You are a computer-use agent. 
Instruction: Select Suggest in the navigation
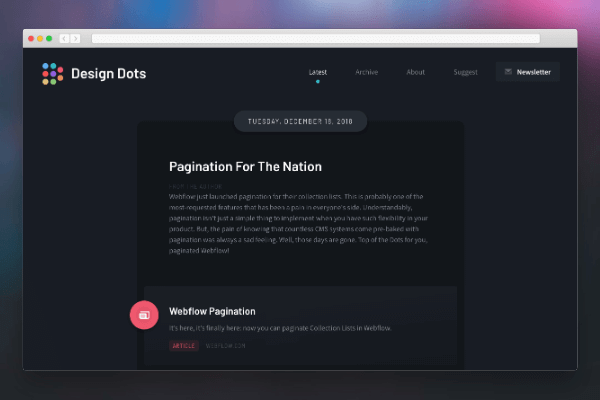(465, 72)
